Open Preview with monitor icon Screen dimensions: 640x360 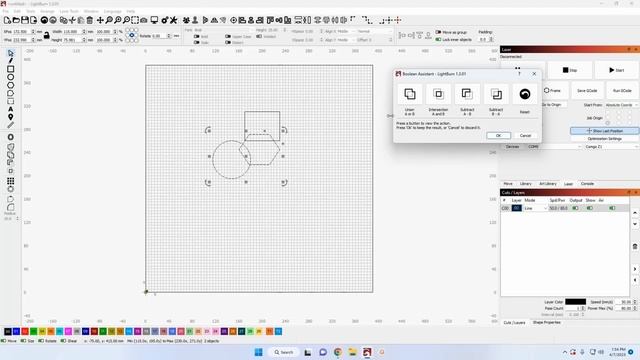[154, 20]
